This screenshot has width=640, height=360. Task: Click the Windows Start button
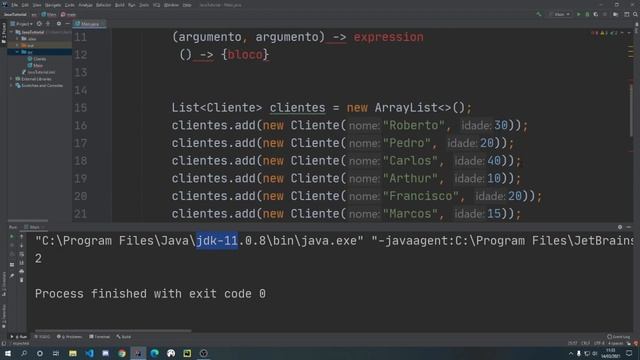pos(8,353)
